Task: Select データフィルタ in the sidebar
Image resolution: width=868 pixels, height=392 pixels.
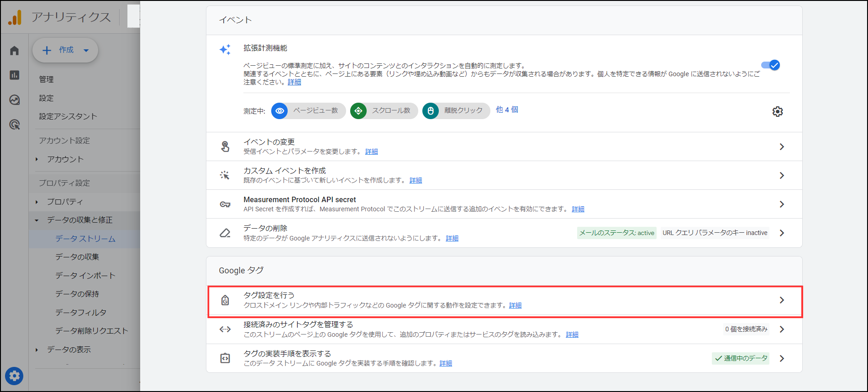Action: pyautogui.click(x=81, y=313)
